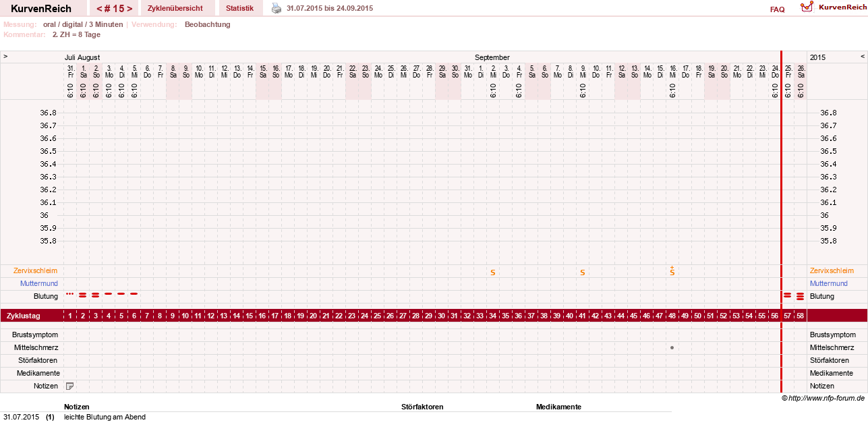Click the 6:10 time under 25. Fr
This screenshot has width=868, height=433.
pos(788,90)
